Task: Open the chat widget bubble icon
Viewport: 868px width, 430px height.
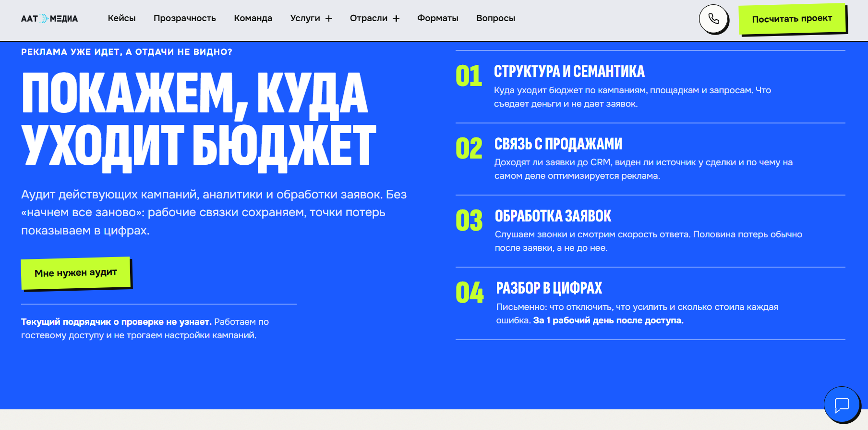Action: tap(842, 405)
